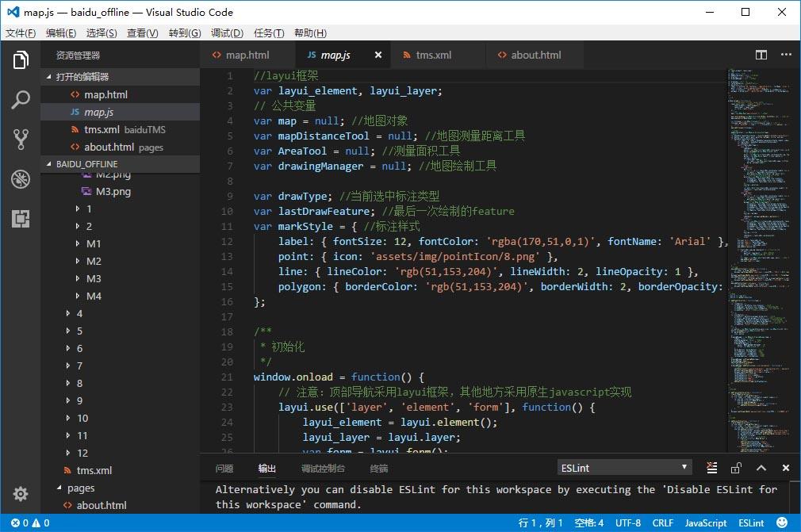
Task: Switch to the about.html editor tab
Action: [x=536, y=55]
